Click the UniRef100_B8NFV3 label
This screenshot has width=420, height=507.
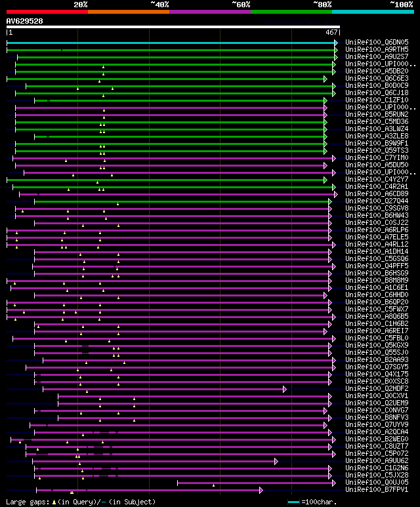(377, 417)
